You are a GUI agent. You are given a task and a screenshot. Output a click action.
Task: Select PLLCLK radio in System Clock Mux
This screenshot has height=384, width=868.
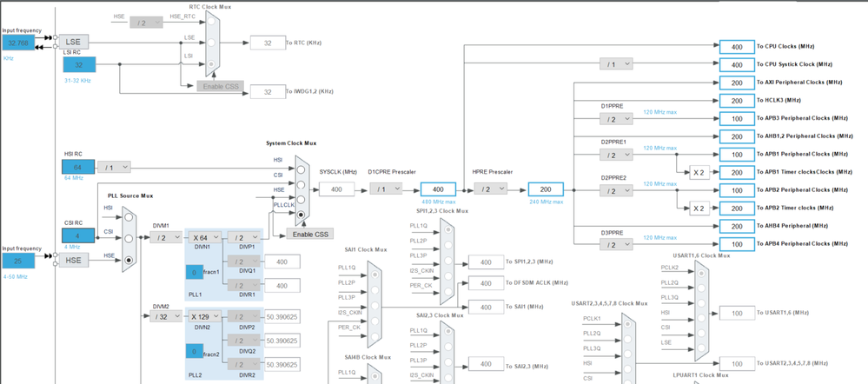tap(301, 214)
